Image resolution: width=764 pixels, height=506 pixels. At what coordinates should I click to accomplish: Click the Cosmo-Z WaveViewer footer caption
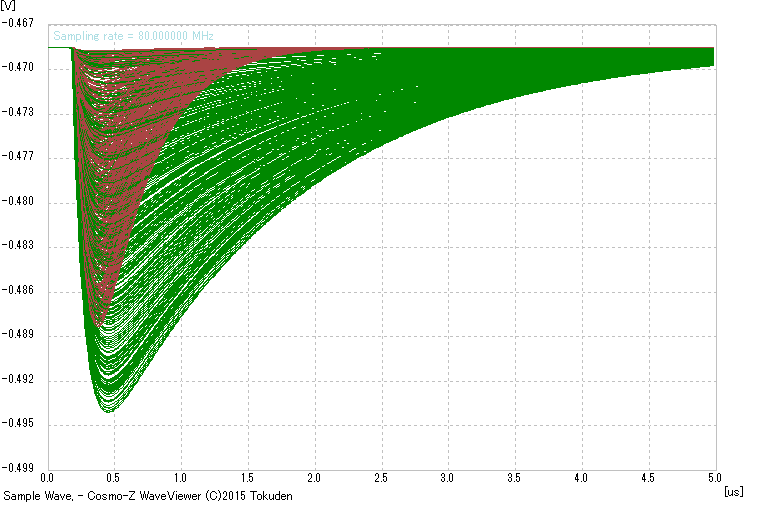148,496
